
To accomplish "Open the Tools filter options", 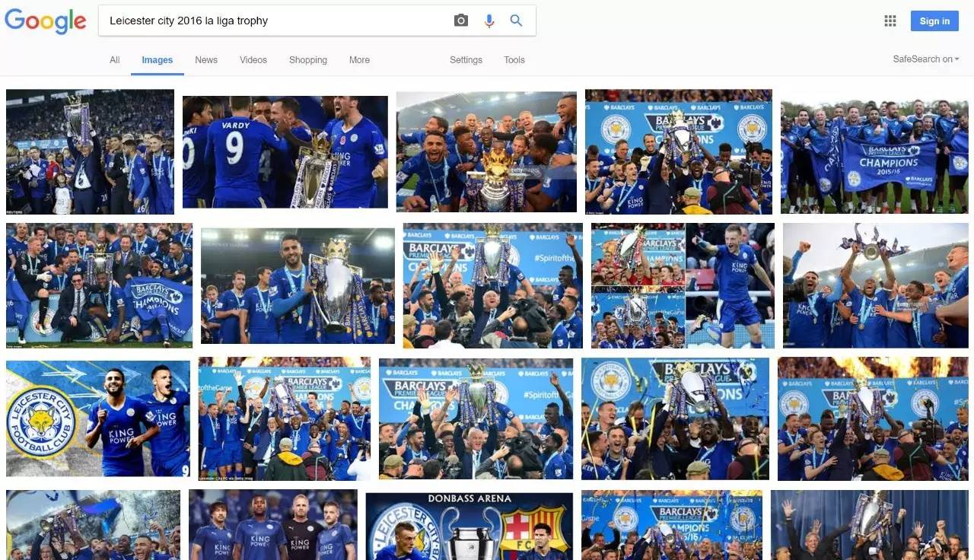I will (514, 60).
